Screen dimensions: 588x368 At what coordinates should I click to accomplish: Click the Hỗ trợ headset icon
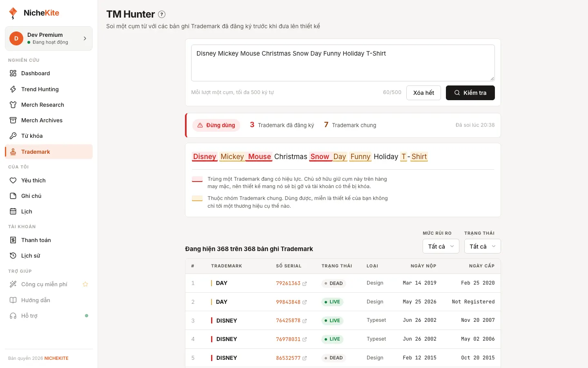pyautogui.click(x=13, y=316)
